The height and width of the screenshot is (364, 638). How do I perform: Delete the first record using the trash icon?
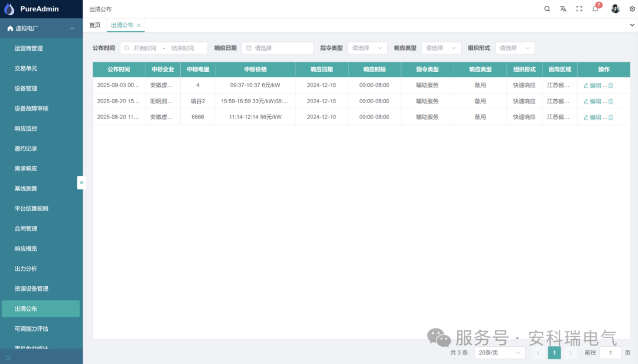[611, 86]
